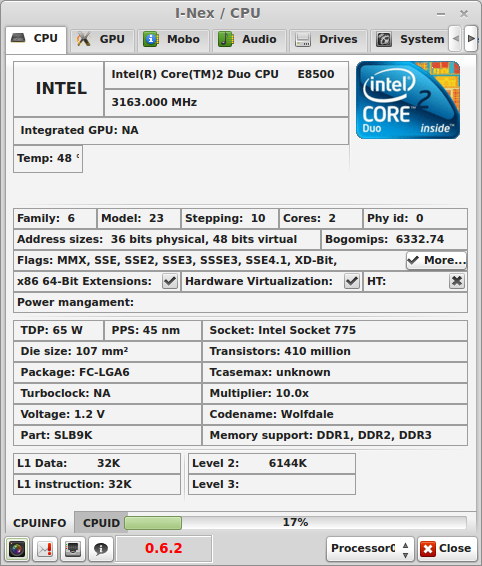482x566 pixels.
Task: Click the 17% CPU usage bar
Action: click(295, 523)
